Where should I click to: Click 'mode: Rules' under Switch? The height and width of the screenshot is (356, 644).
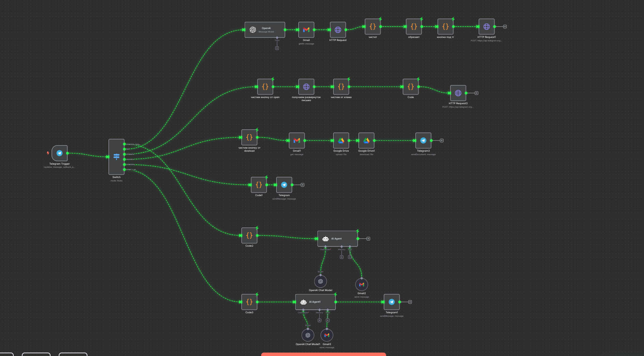pos(116,181)
